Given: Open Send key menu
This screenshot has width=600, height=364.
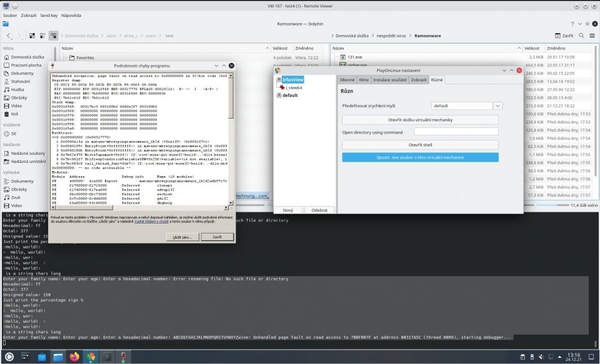Looking at the screenshot, I should pyautogui.click(x=49, y=15).
